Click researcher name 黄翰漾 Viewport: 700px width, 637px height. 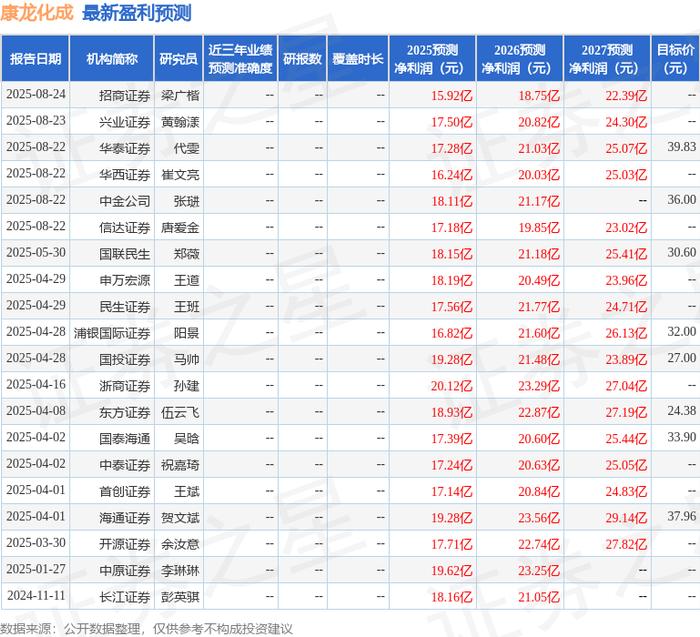[180, 122]
